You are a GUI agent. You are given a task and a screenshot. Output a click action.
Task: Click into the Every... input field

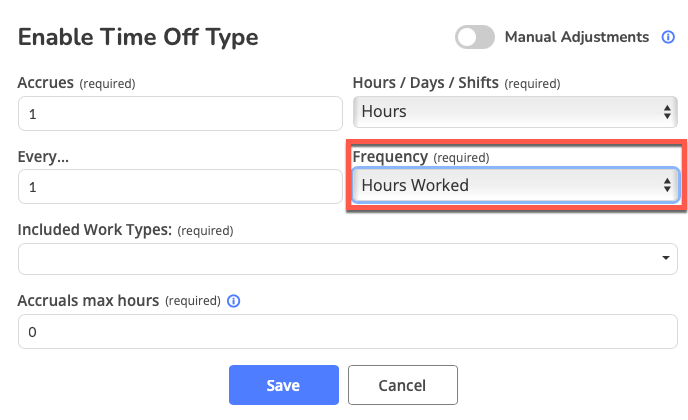point(180,187)
